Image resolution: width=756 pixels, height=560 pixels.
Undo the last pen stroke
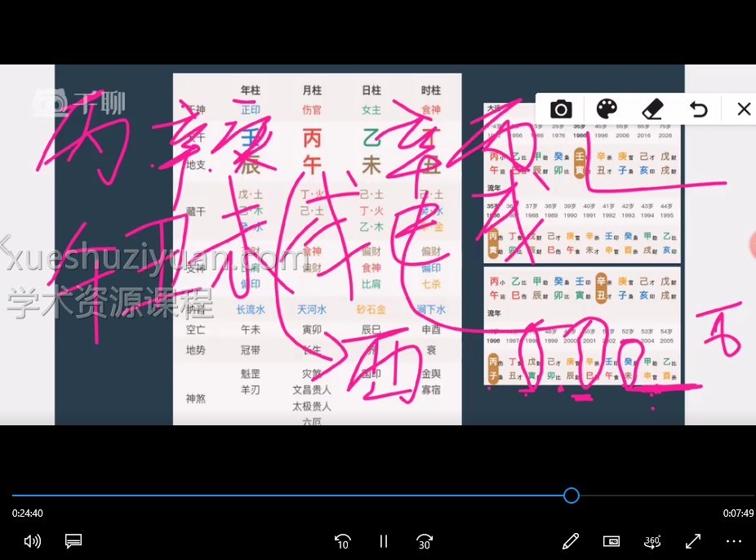tap(697, 109)
